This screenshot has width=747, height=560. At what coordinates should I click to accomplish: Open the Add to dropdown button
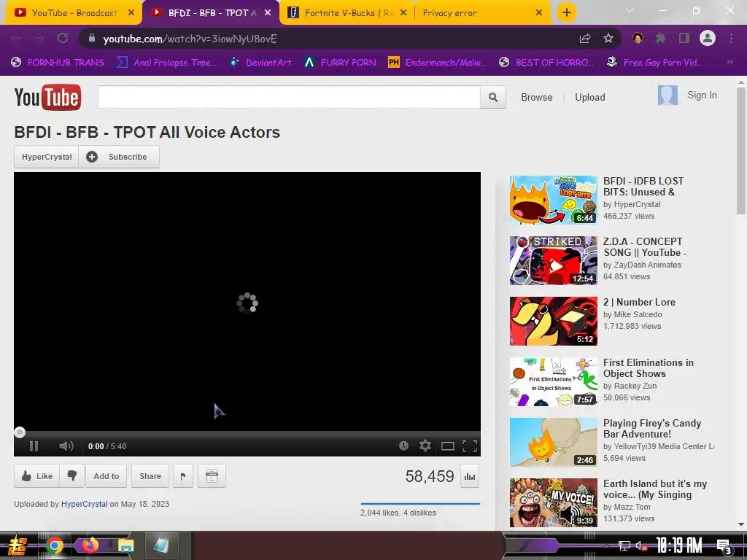107,475
